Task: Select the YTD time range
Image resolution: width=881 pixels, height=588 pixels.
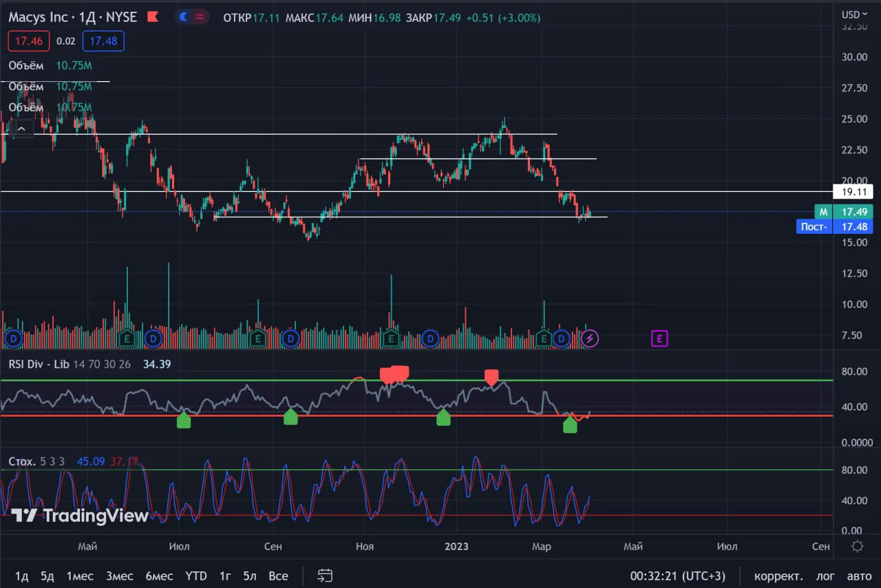Action: pyautogui.click(x=196, y=576)
